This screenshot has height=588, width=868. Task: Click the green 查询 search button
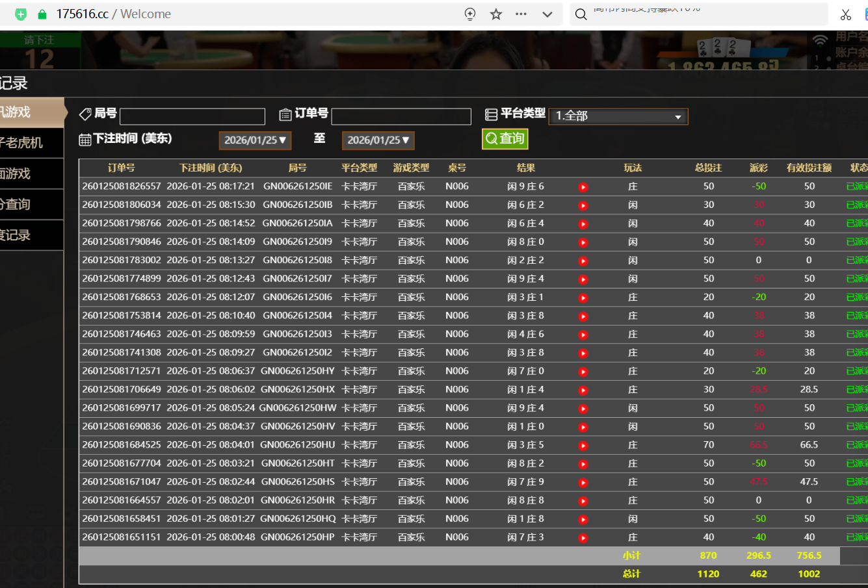click(505, 138)
